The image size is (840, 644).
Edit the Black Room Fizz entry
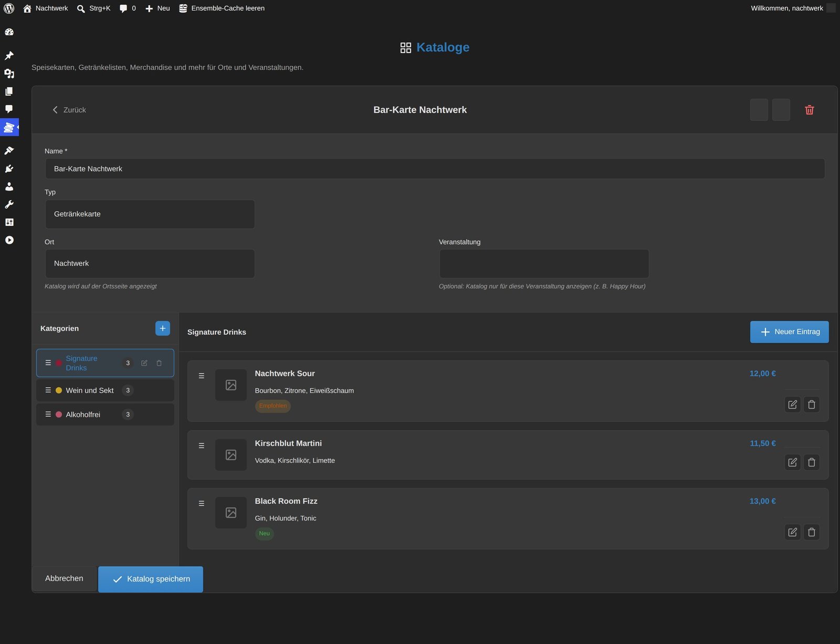[x=793, y=532]
